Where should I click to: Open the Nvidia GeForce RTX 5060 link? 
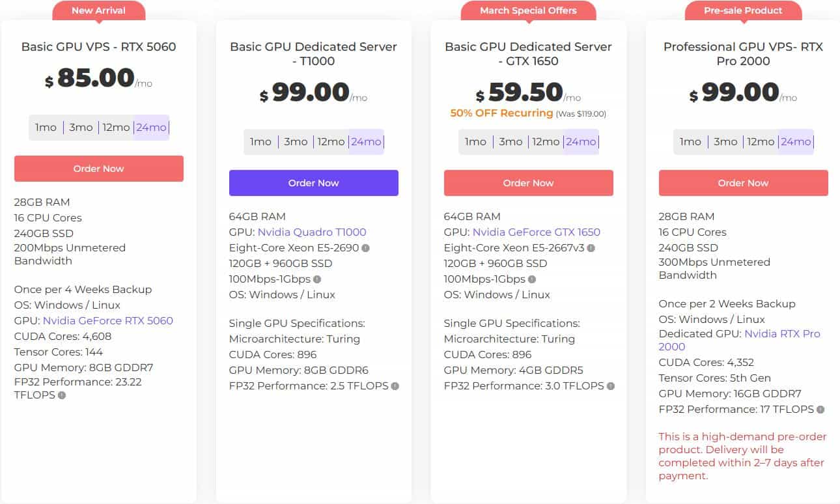[108, 320]
